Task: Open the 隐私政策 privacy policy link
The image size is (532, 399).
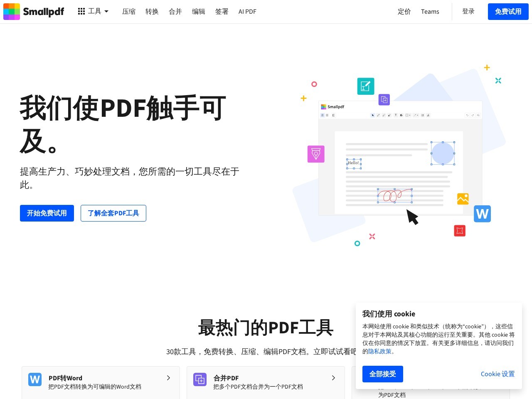Action: (x=380, y=351)
